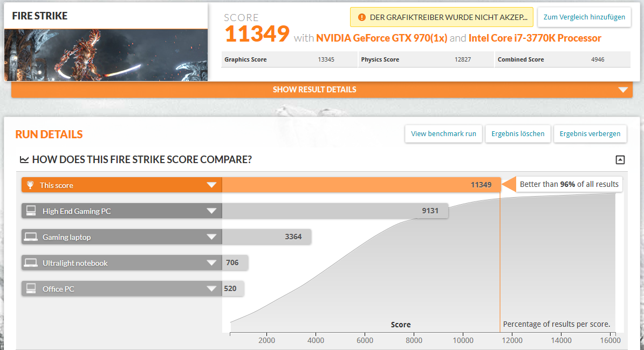644x350 pixels.
Task: Click the laptop icon for Ultralight notebook
Action: click(x=31, y=263)
